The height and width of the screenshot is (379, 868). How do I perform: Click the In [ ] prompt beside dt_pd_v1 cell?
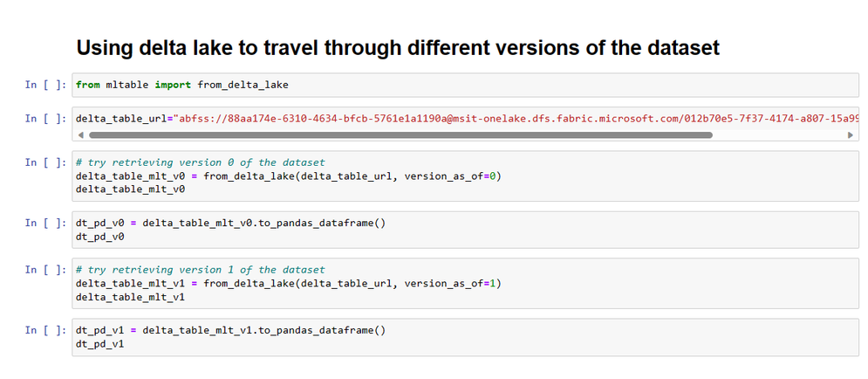pos(46,330)
